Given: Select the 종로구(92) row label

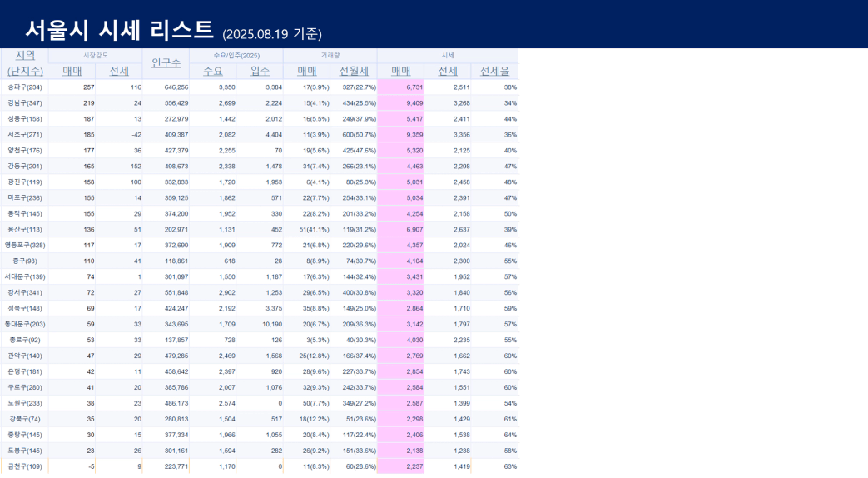Looking at the screenshot, I should pyautogui.click(x=24, y=340).
